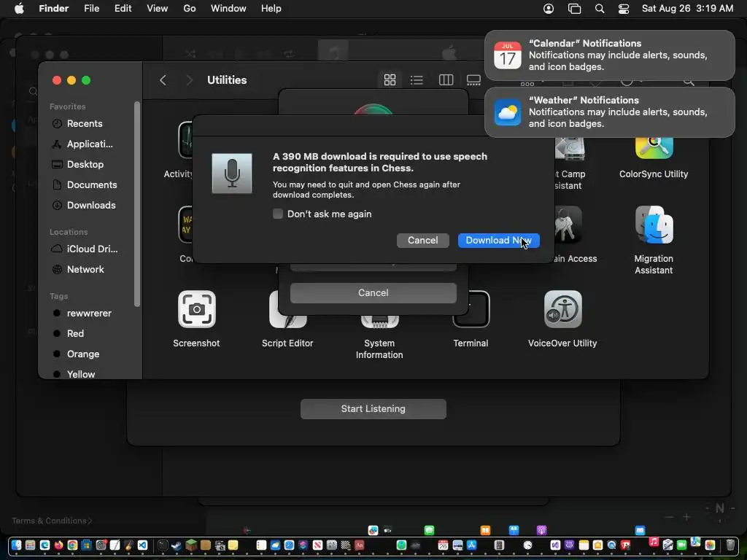This screenshot has height=560, width=747.
Task: Click the Download Now button
Action: (x=498, y=241)
